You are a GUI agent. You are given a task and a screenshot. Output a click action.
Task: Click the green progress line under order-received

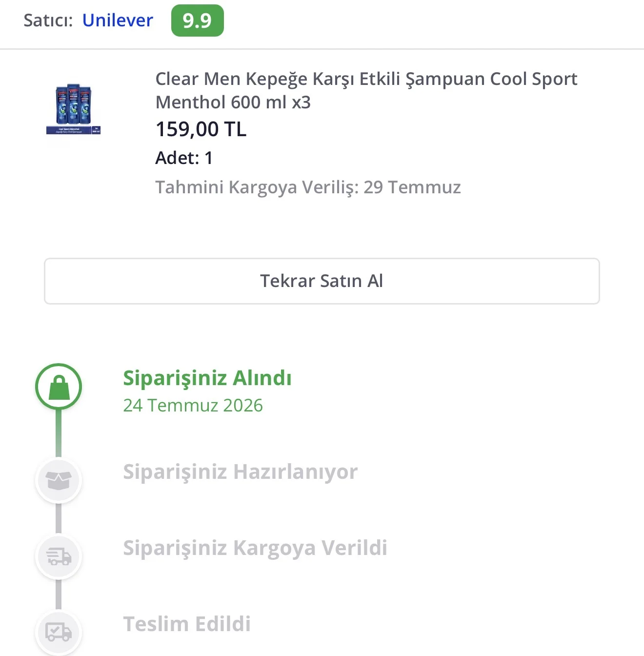(x=59, y=433)
